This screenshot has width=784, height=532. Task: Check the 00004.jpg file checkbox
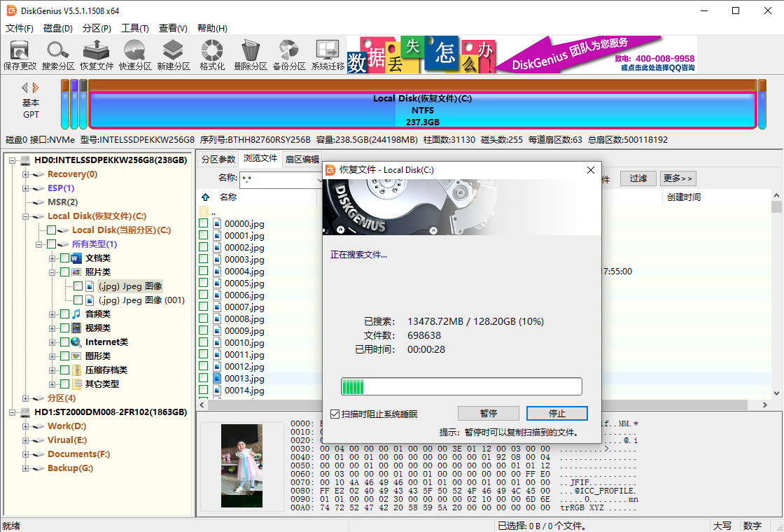tap(204, 270)
